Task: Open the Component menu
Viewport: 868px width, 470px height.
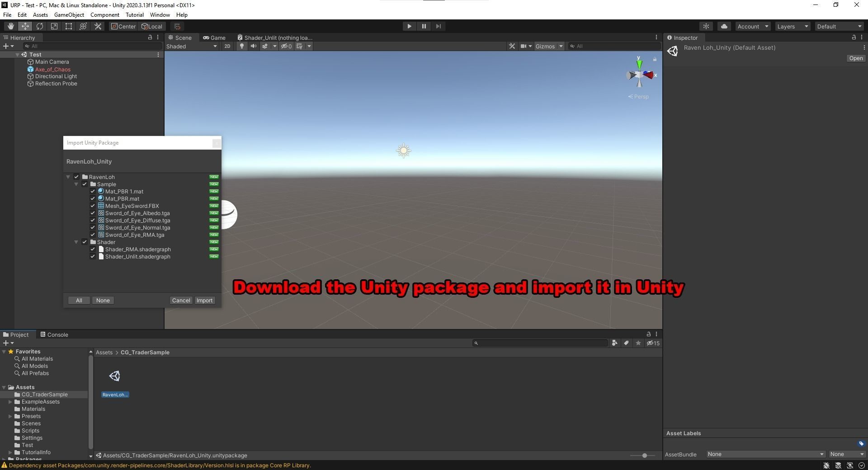Action: point(105,15)
